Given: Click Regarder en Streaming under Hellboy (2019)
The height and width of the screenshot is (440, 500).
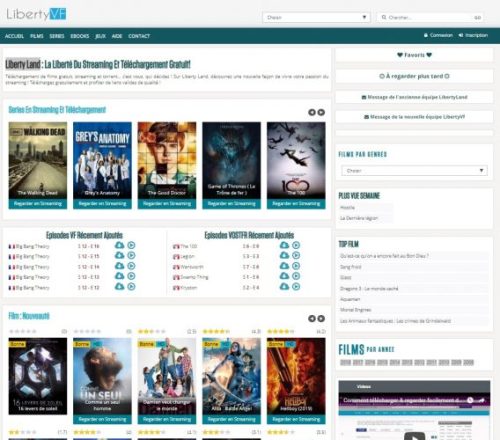Looking at the screenshot, I should click(x=296, y=419).
